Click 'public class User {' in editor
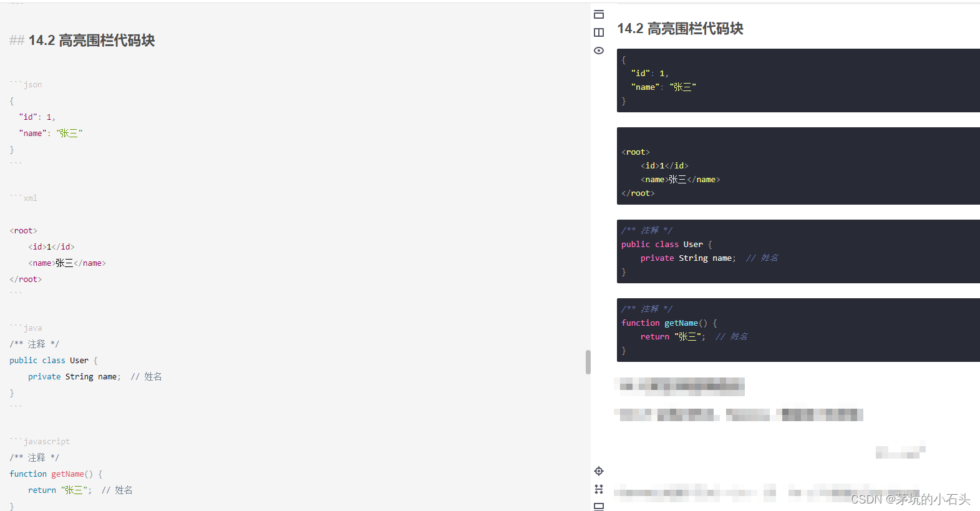This screenshot has height=511, width=980. [x=54, y=360]
